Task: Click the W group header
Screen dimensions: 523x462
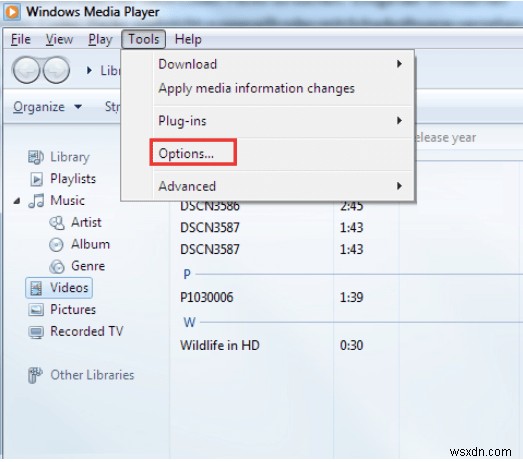Action: 189,322
